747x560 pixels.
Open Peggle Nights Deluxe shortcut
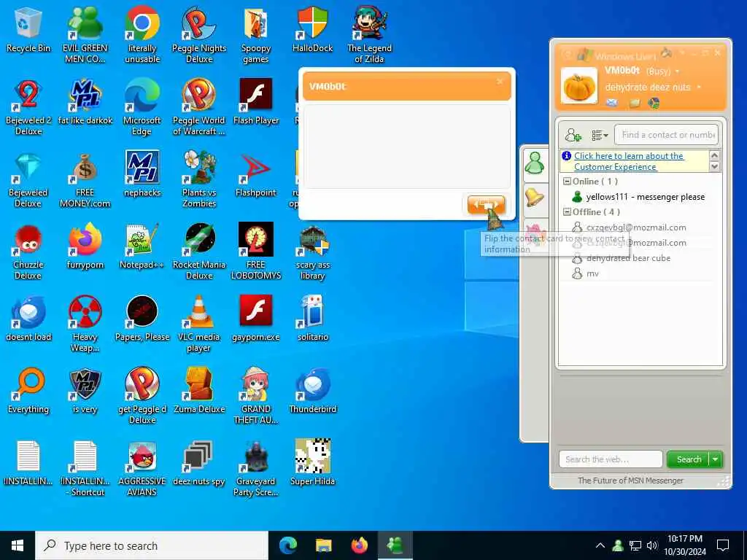[x=199, y=36]
